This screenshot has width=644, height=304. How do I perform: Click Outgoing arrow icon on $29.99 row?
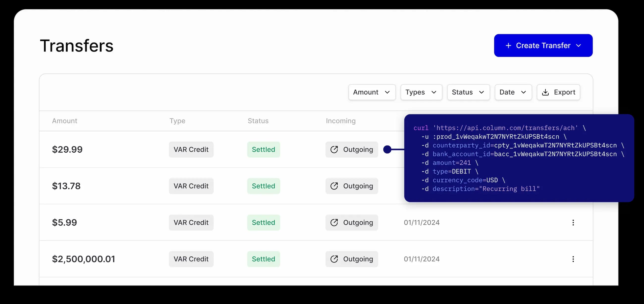point(334,149)
